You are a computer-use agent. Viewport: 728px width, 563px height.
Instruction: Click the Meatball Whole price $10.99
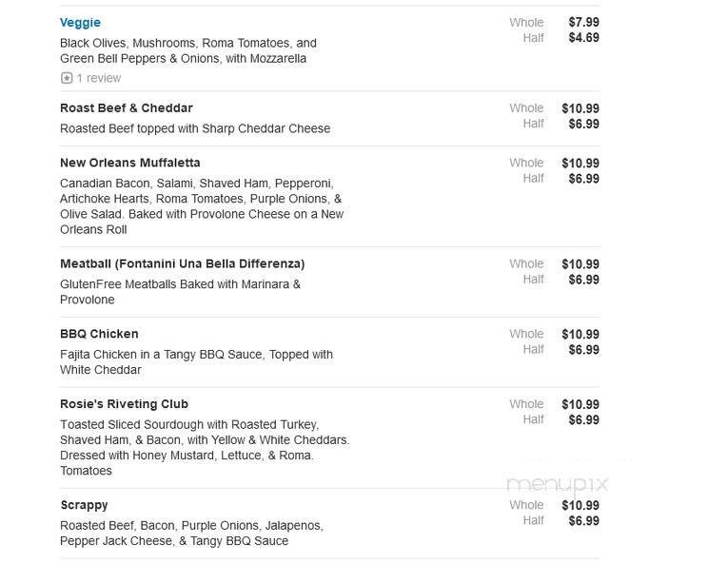point(580,263)
